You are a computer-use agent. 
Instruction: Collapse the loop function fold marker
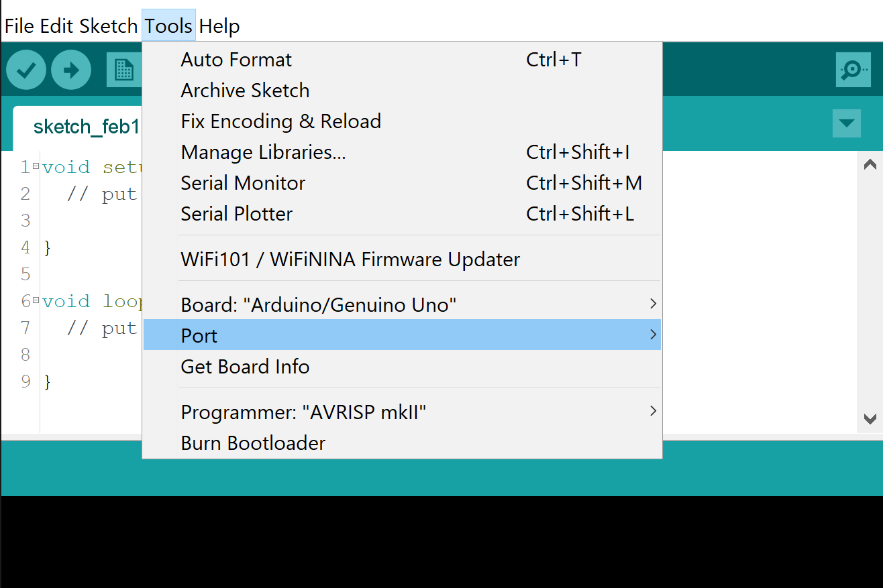coord(36,300)
